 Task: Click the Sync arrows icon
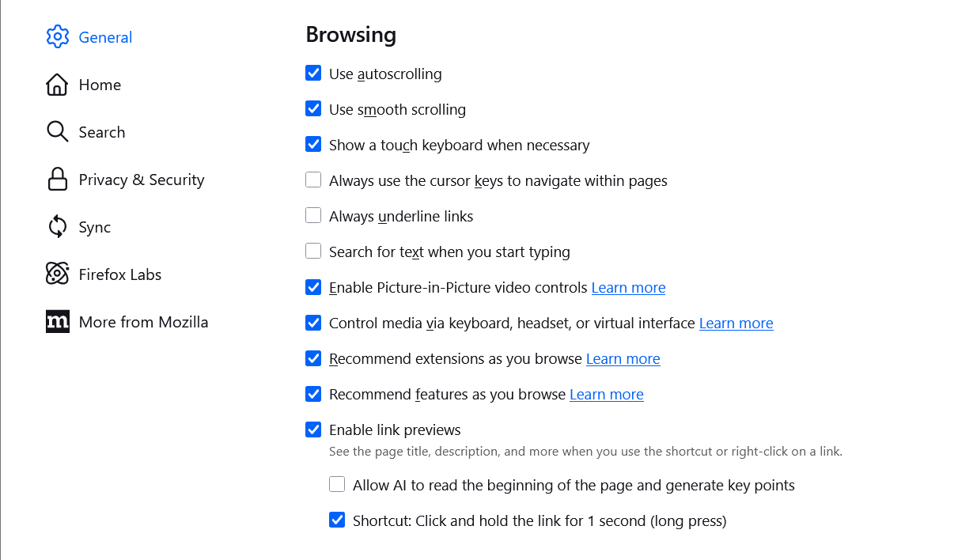(58, 227)
